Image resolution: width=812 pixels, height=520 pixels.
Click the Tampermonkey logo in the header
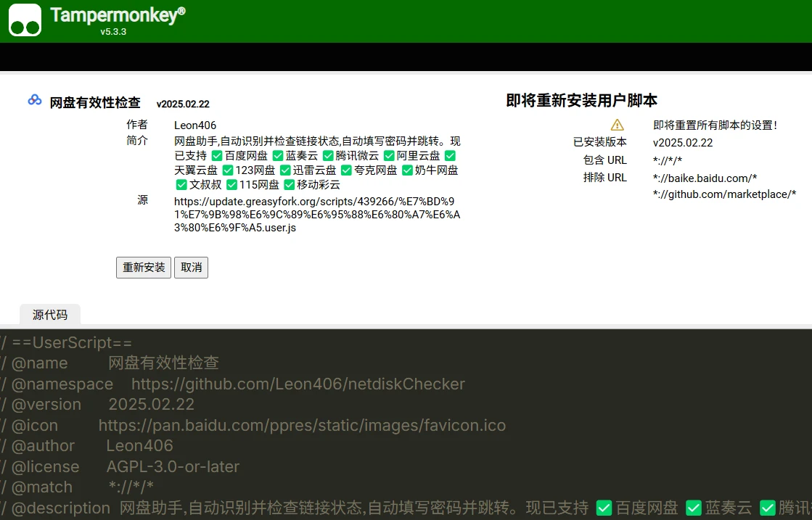coord(25,20)
